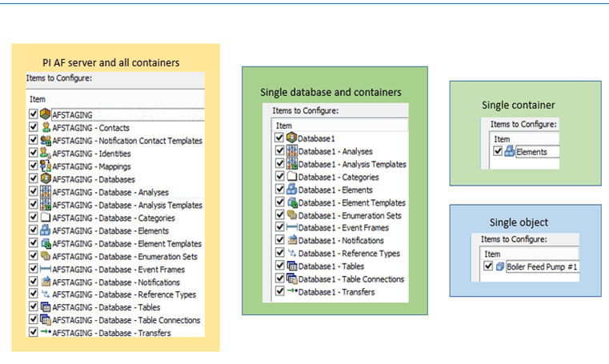Screen dimensions: 609x364
Task: Click the AFSTAGING - Mappings icon
Action: [46, 166]
